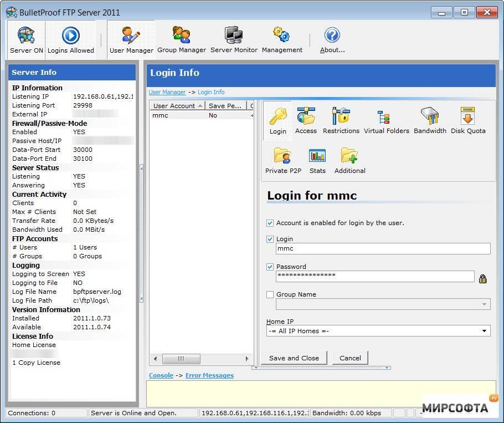Follow the User Manager breadcrumb link
Image resolution: width=504 pixels, height=423 pixels.
click(167, 93)
